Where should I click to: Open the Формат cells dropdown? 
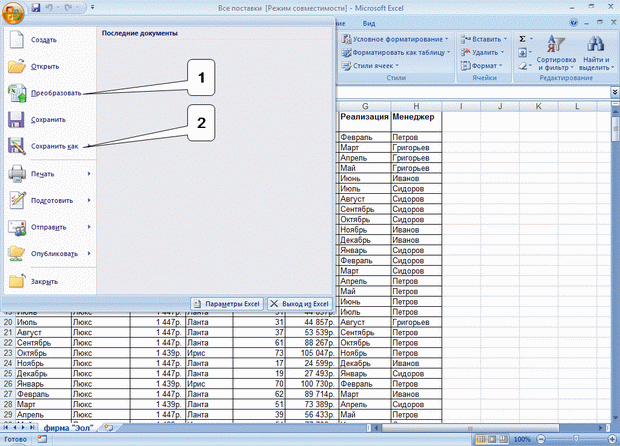click(x=481, y=66)
